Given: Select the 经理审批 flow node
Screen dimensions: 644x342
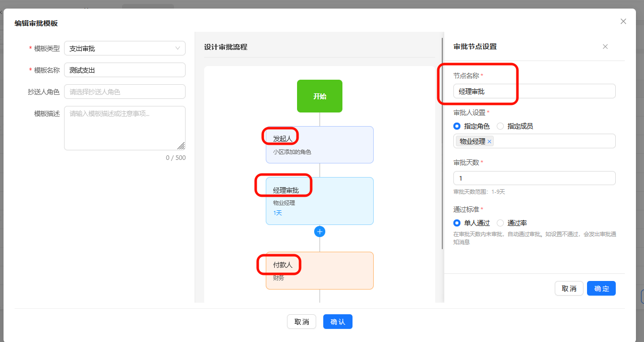Looking at the screenshot, I should tap(320, 201).
